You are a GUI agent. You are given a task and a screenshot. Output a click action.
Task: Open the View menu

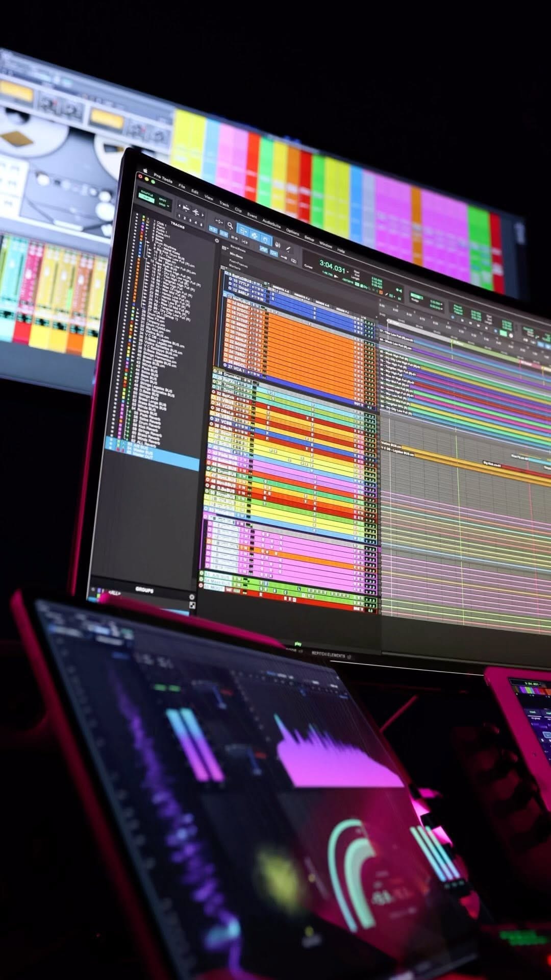click(209, 197)
